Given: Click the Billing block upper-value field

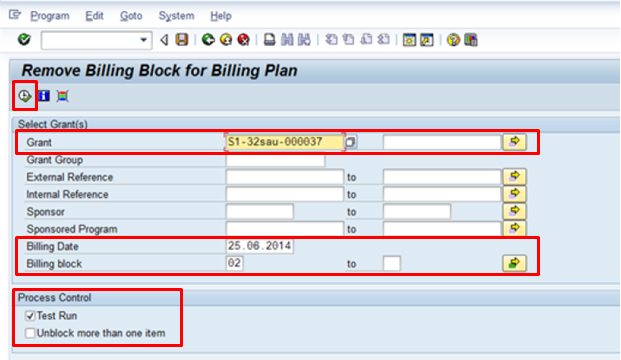Looking at the screenshot, I should 392,263.
